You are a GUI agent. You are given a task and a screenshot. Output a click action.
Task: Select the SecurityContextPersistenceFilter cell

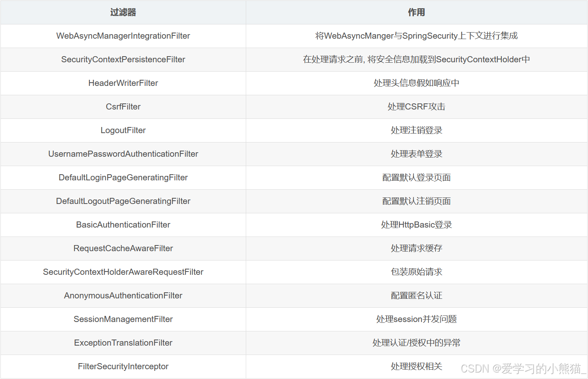tap(123, 59)
